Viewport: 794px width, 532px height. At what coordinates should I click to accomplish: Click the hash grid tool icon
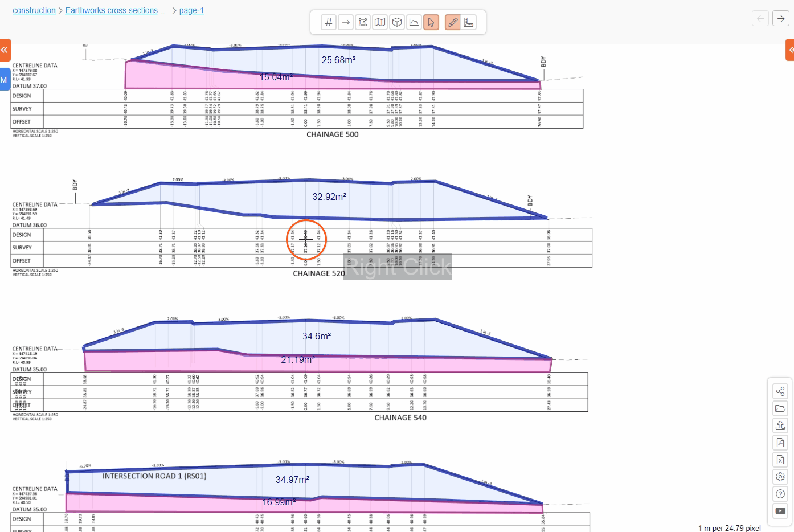[x=329, y=22]
